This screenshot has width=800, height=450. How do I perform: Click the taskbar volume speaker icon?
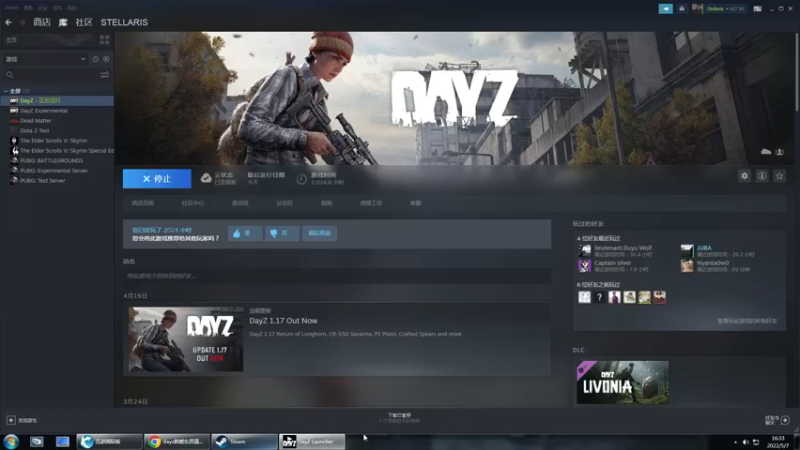point(745,442)
